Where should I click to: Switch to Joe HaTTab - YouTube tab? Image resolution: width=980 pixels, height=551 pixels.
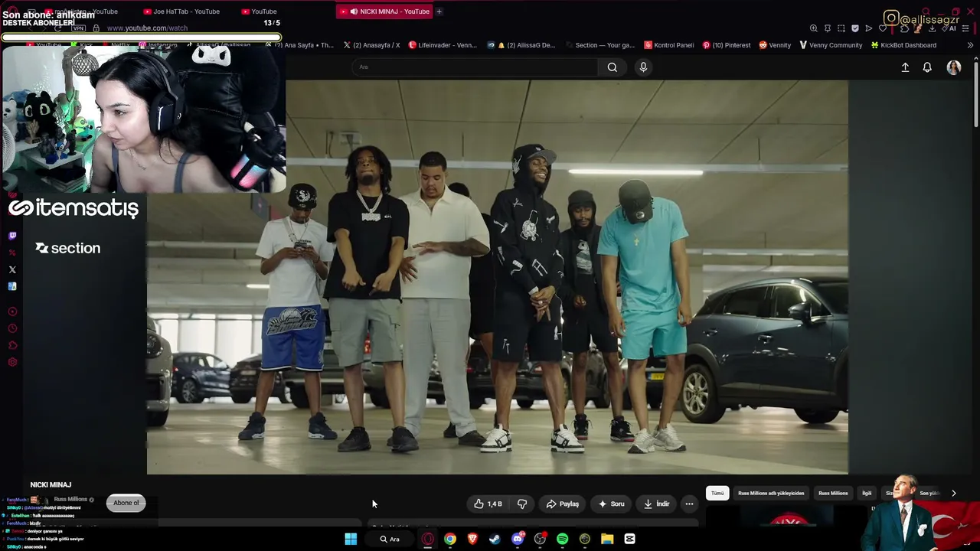coord(182,11)
